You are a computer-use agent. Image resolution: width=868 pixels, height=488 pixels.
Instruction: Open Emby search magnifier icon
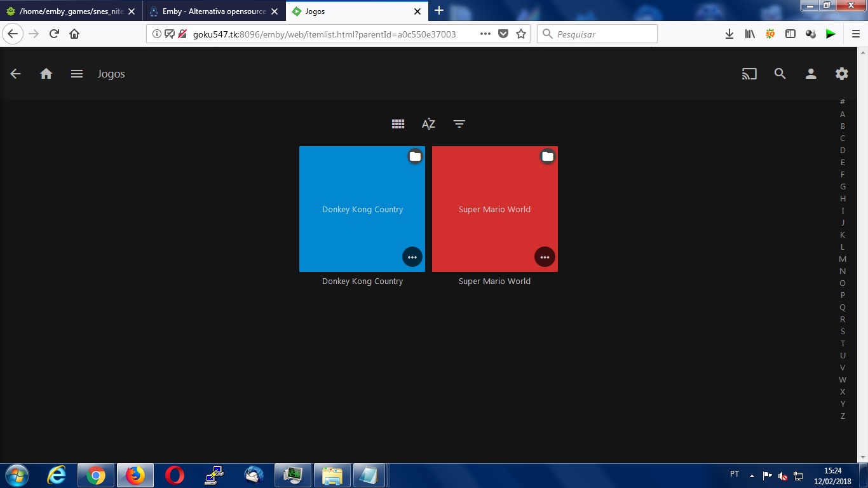click(x=780, y=74)
